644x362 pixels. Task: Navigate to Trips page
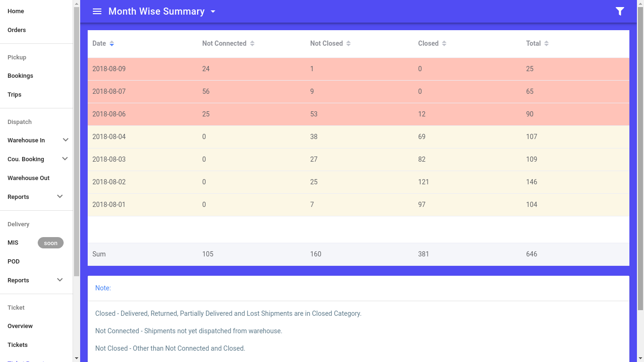tap(15, 95)
